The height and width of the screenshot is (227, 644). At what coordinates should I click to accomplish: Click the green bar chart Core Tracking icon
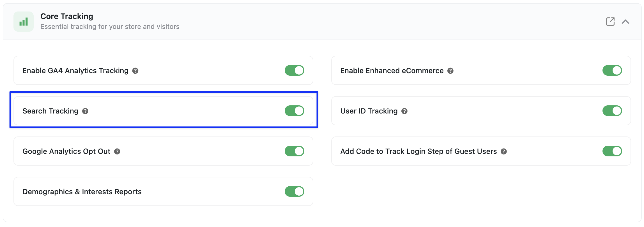(x=24, y=22)
